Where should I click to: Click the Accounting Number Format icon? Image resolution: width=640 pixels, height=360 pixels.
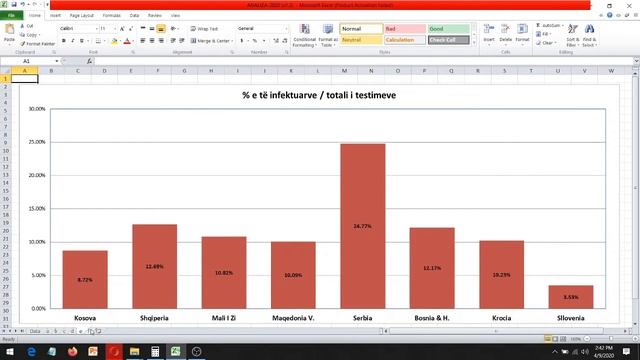(x=242, y=41)
